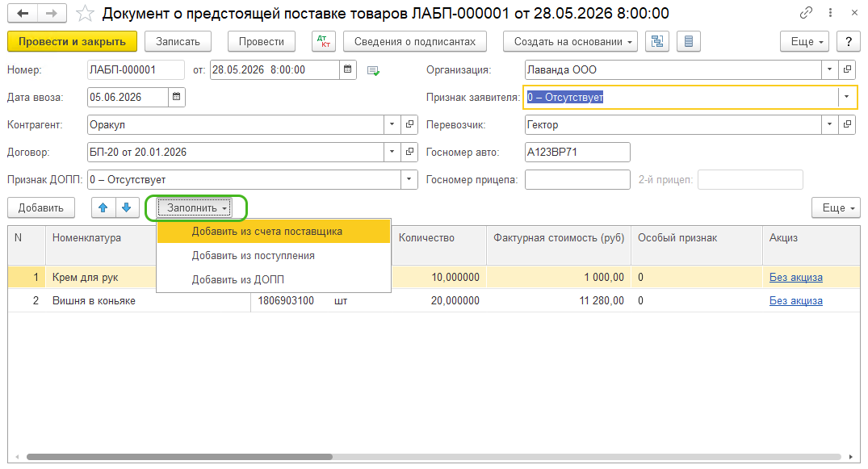Image resolution: width=868 pixels, height=469 pixels.
Task: Select row Вишня в коньяке
Action: [x=434, y=300]
